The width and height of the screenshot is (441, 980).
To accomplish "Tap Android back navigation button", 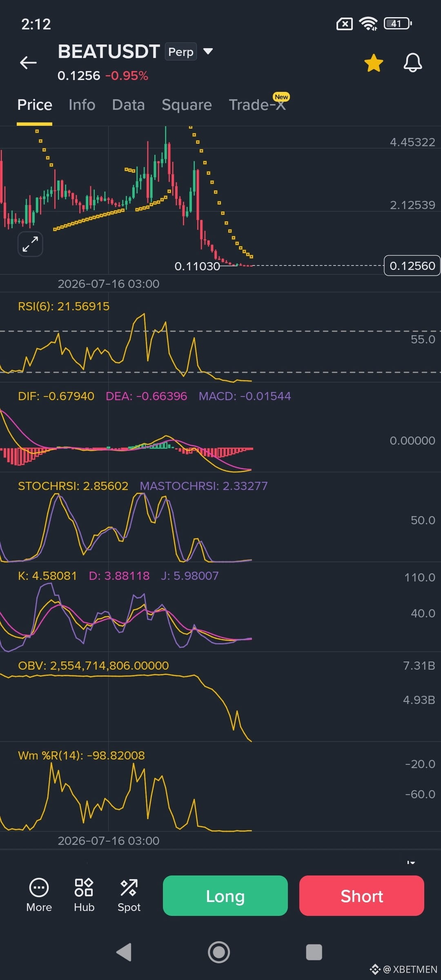I will (124, 952).
